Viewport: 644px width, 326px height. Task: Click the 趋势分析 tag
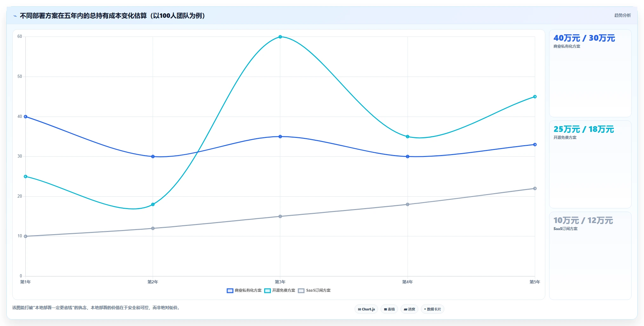622,15
